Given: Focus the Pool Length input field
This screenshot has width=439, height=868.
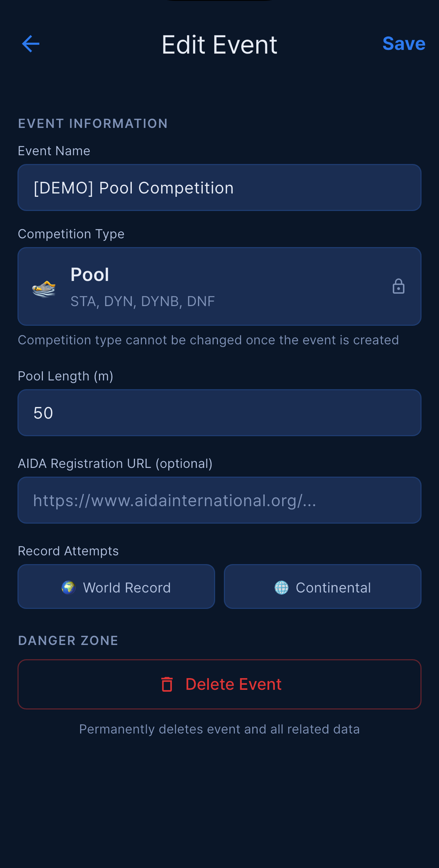Looking at the screenshot, I should pyautogui.click(x=219, y=413).
